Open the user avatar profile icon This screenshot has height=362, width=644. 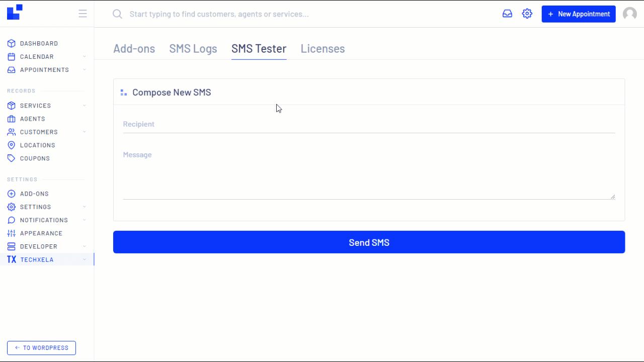[x=630, y=14]
